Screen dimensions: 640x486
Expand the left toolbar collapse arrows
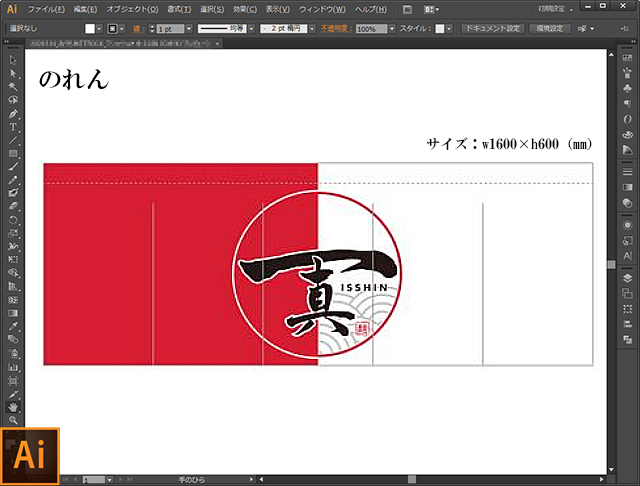6,42
